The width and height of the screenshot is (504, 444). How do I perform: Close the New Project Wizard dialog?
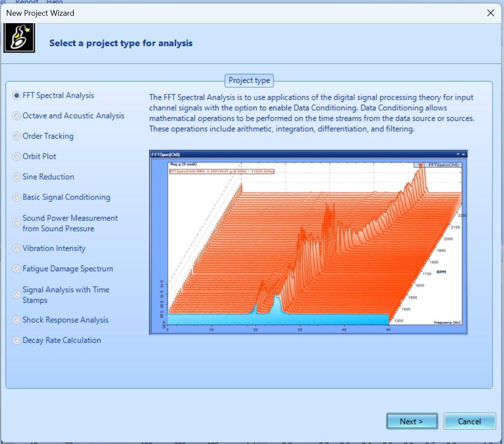click(x=490, y=13)
